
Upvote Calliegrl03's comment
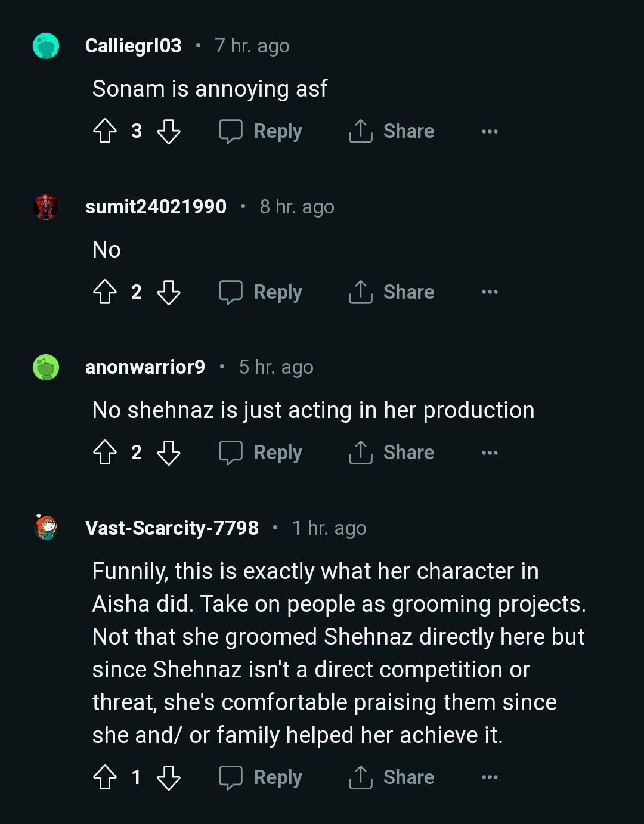point(105,131)
